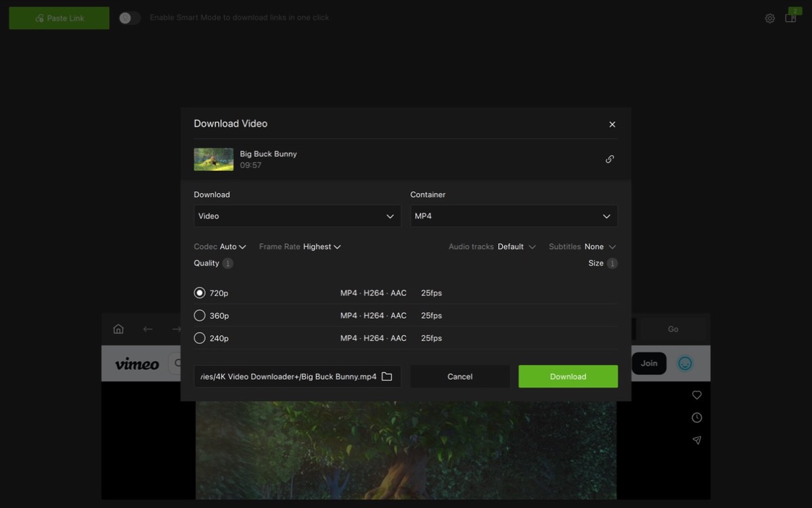Click the Vimeo Join button
The image size is (812, 508).
[x=649, y=364]
